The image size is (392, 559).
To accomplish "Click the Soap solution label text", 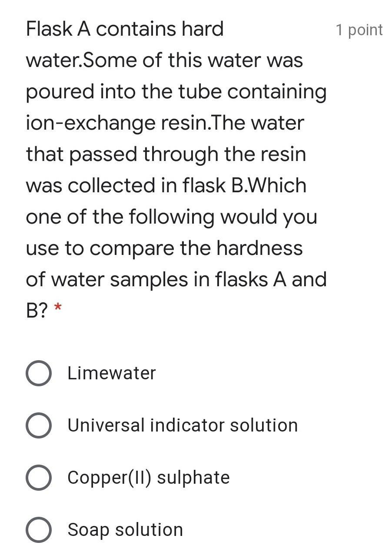I will point(125,530).
